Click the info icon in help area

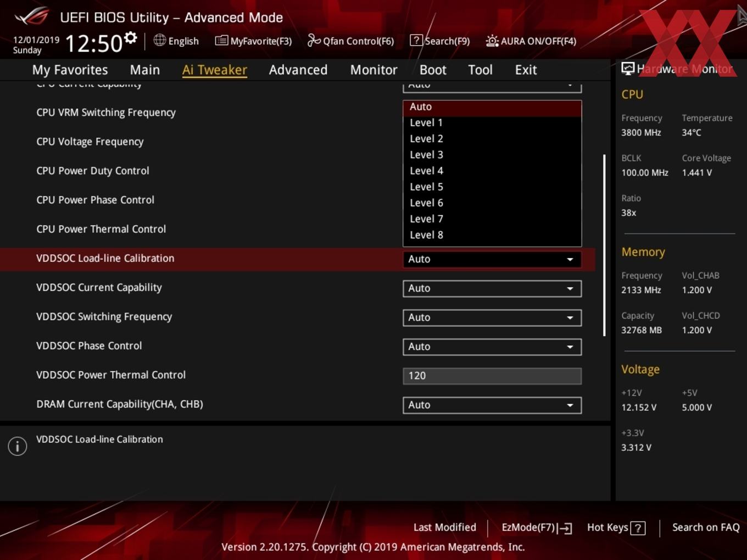tap(18, 446)
